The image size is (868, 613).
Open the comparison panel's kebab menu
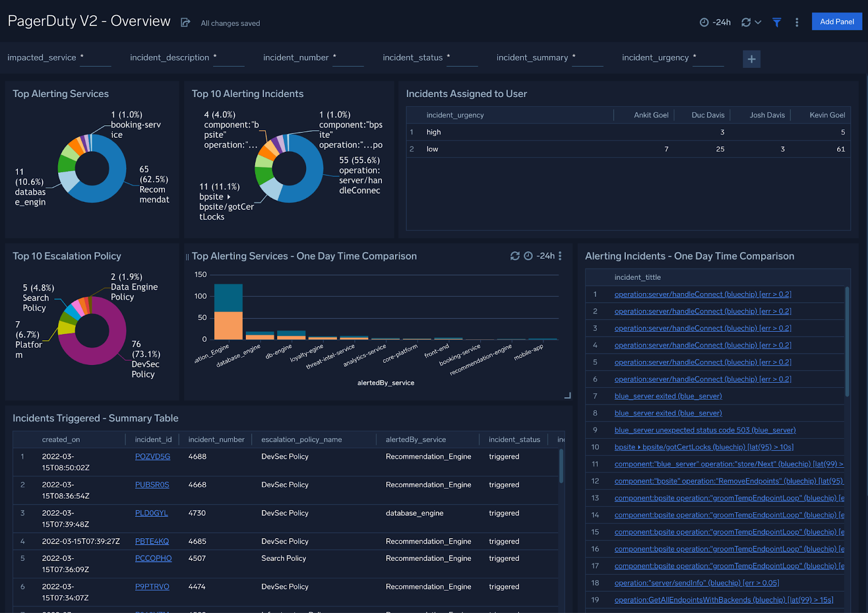pos(561,256)
